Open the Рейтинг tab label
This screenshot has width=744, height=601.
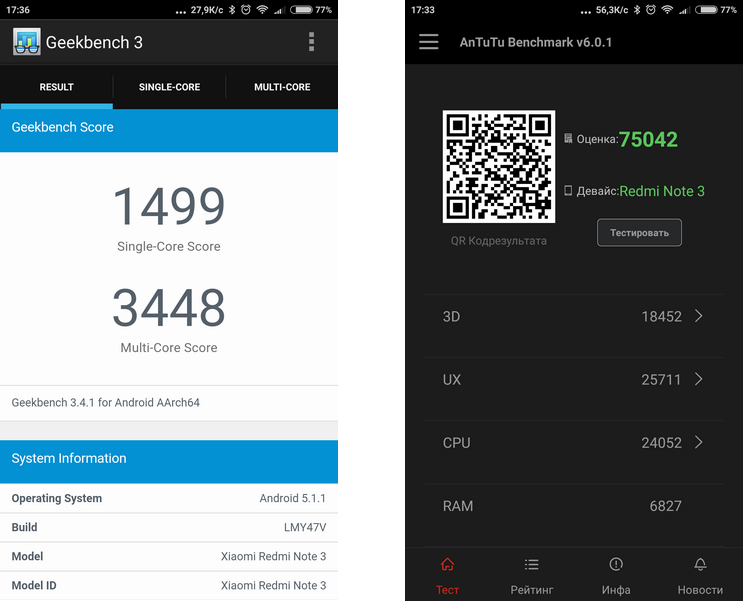pos(531,590)
